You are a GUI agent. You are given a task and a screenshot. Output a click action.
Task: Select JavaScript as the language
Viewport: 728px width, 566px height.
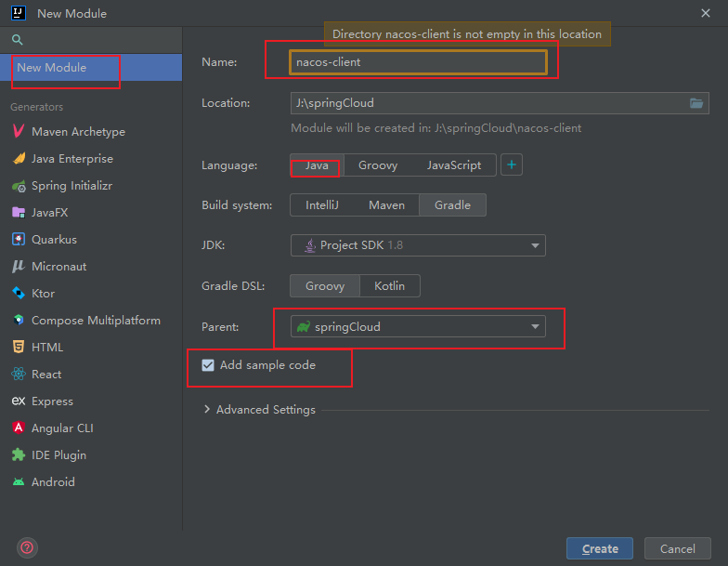pos(453,165)
